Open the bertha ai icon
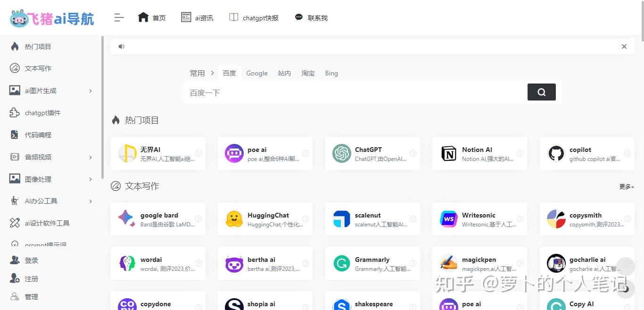Screen dimensions: 644x310 pyautogui.click(x=234, y=263)
